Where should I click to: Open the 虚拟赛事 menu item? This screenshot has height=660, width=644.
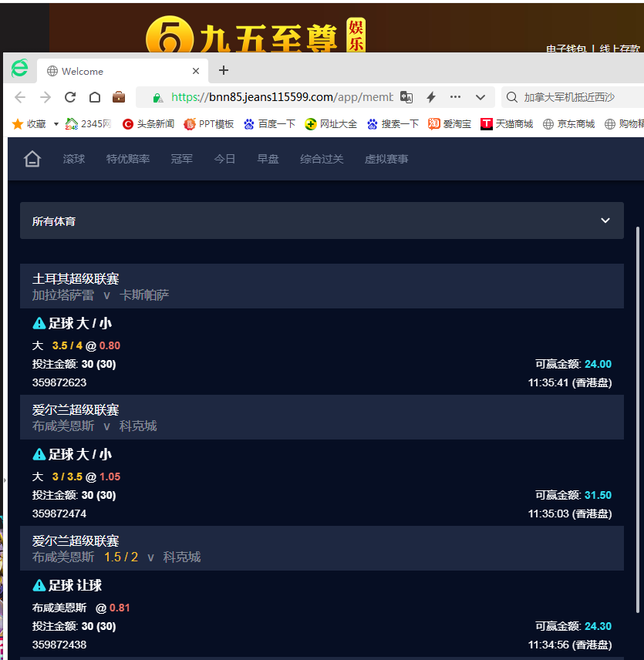(386, 159)
